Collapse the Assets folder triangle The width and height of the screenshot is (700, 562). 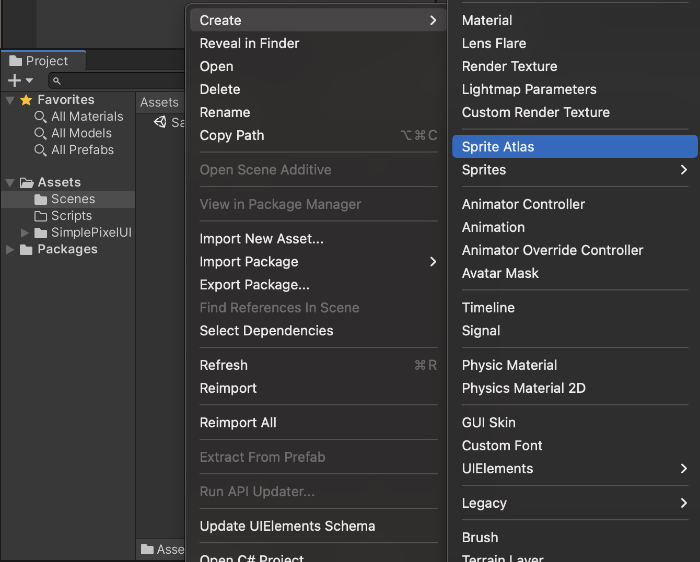click(x=10, y=183)
